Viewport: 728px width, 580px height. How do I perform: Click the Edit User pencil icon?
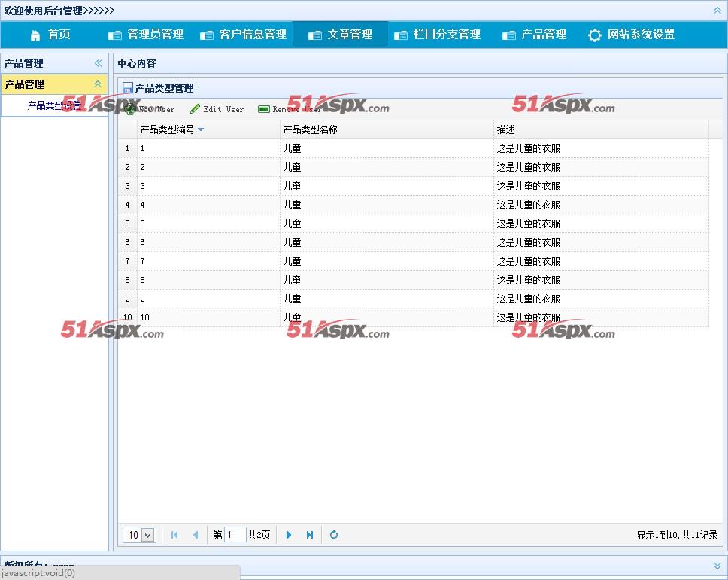(x=195, y=109)
